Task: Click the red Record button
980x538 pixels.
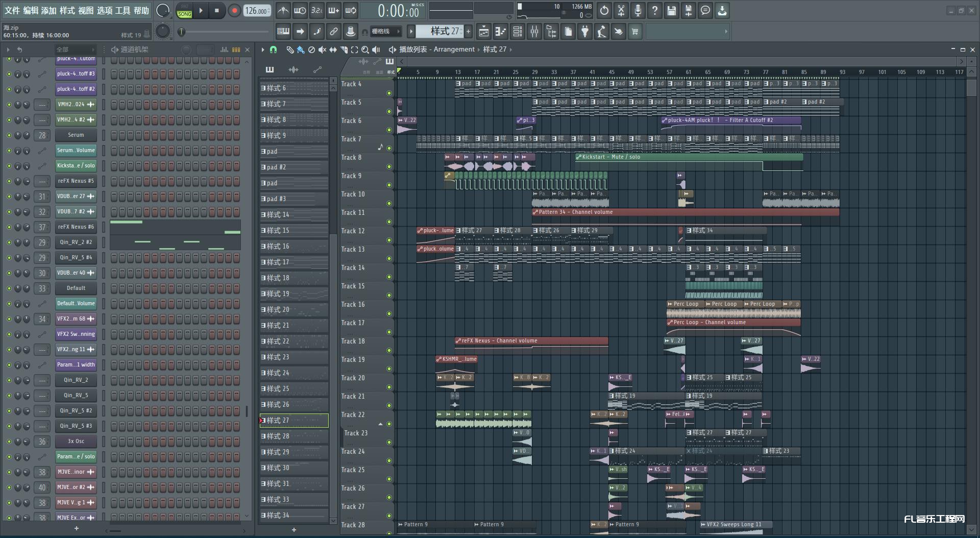Action: tap(234, 11)
